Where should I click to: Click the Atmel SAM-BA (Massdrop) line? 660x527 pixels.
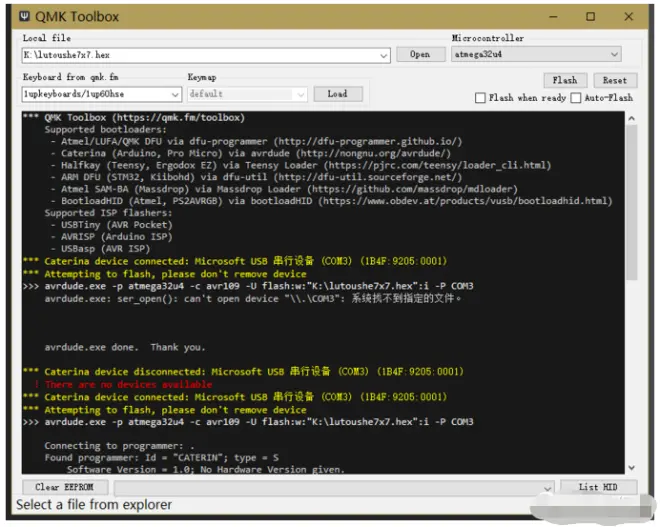(x=284, y=189)
